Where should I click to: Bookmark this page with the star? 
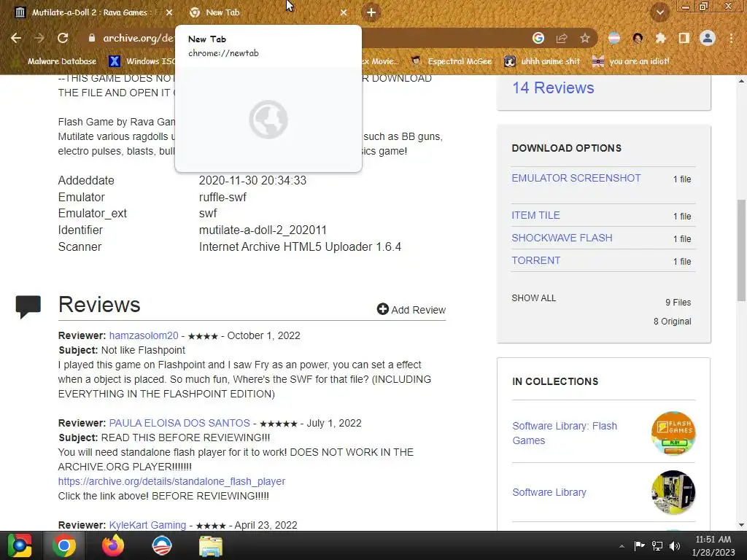pyautogui.click(x=585, y=38)
